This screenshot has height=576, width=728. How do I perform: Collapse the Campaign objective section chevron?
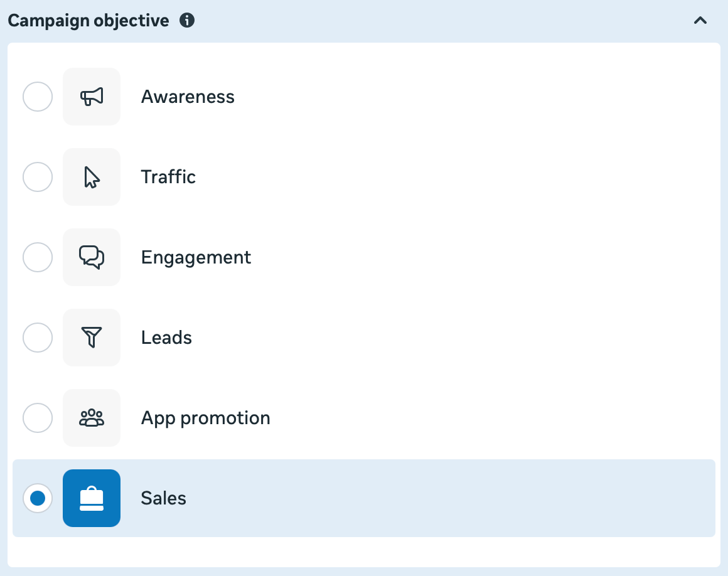[700, 20]
